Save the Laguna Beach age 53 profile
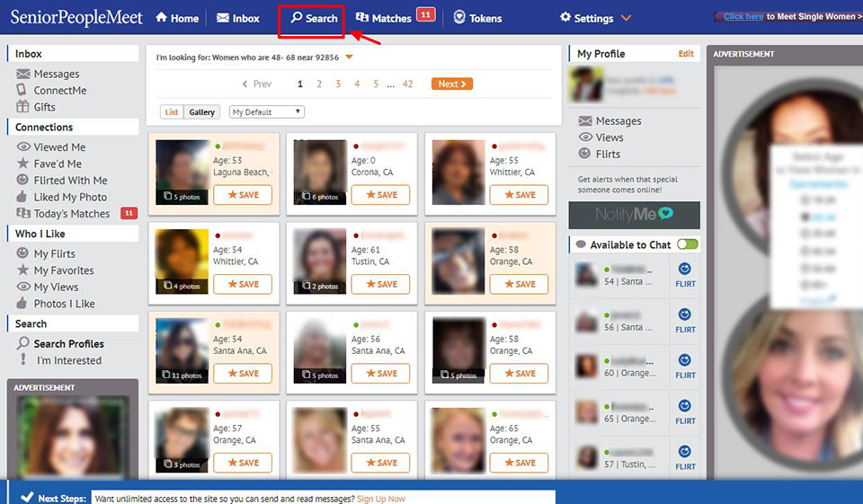 click(243, 195)
